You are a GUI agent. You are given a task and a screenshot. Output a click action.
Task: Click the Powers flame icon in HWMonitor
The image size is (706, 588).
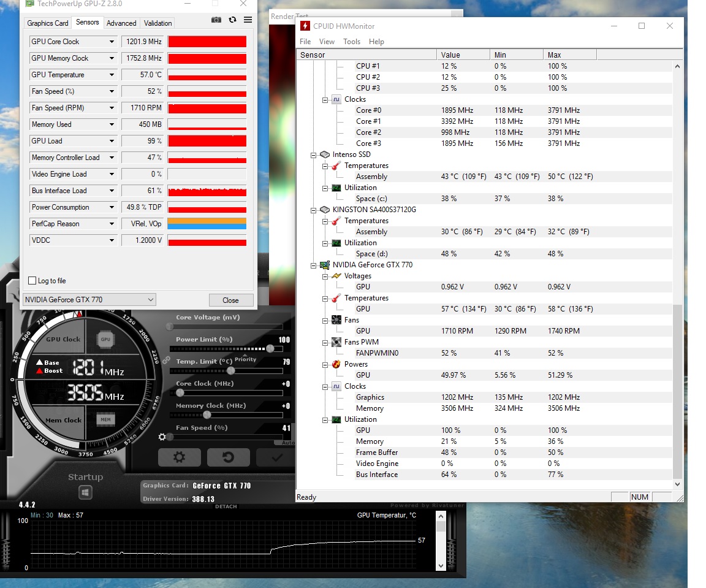click(x=336, y=364)
